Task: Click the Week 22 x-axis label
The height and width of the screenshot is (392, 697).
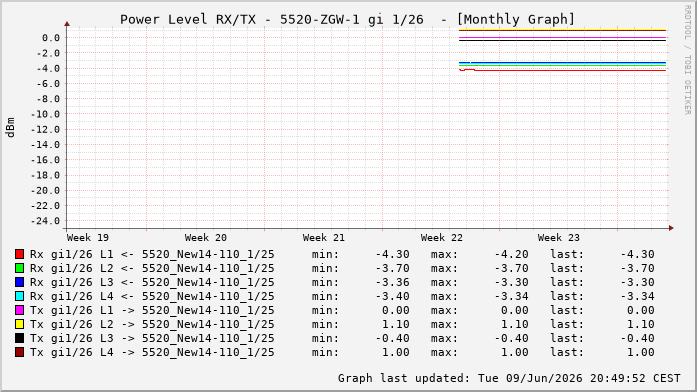Action: 441,238
